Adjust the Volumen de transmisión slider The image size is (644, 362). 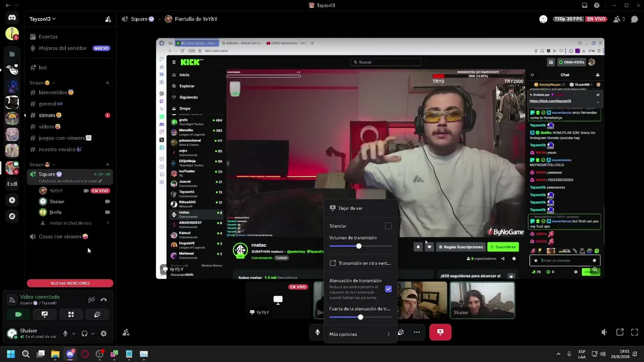359,246
